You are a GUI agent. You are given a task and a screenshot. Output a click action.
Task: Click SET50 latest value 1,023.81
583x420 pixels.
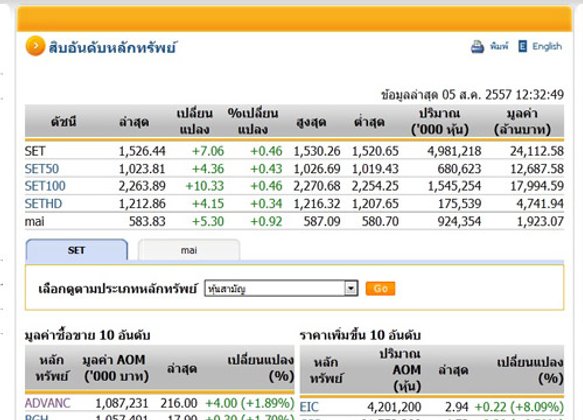tap(142, 169)
